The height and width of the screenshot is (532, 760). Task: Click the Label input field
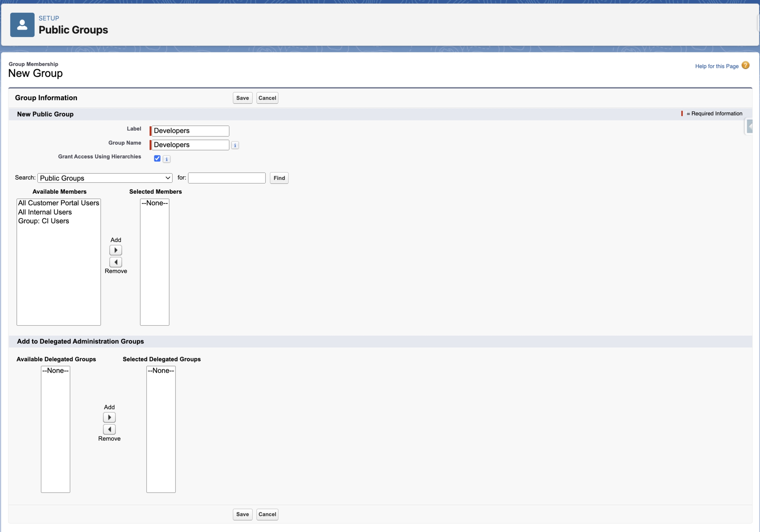coord(190,131)
